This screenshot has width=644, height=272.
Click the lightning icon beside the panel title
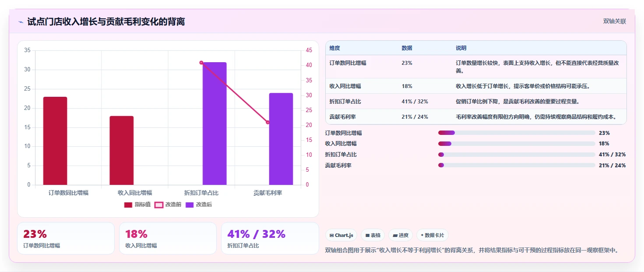(21, 22)
